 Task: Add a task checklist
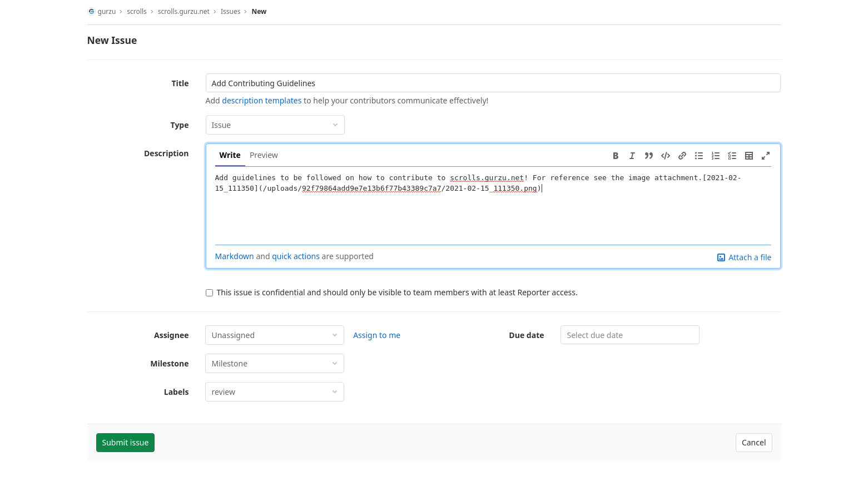(x=732, y=156)
